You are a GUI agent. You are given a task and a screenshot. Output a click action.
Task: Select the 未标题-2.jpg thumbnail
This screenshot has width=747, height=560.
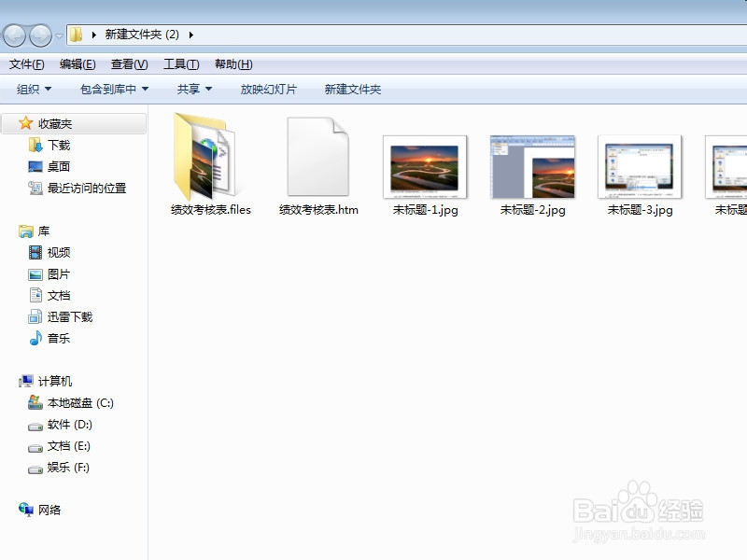tap(532, 167)
